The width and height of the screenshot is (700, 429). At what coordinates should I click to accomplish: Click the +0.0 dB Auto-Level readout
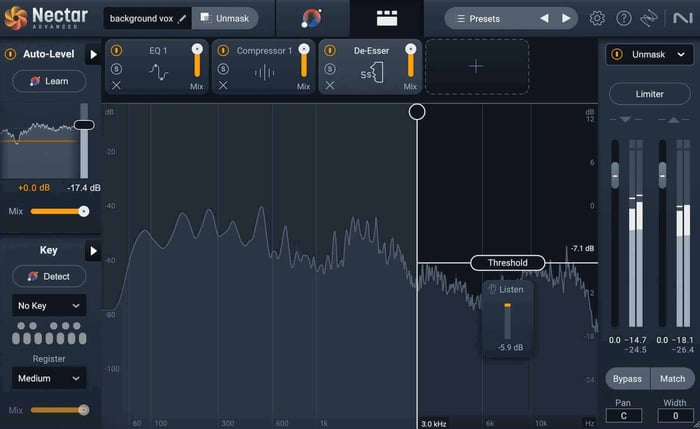click(33, 188)
